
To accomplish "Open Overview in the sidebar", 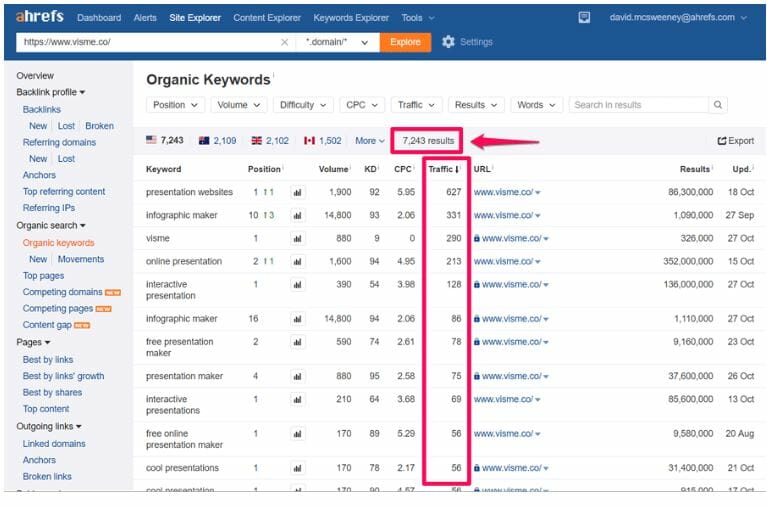I will point(35,76).
